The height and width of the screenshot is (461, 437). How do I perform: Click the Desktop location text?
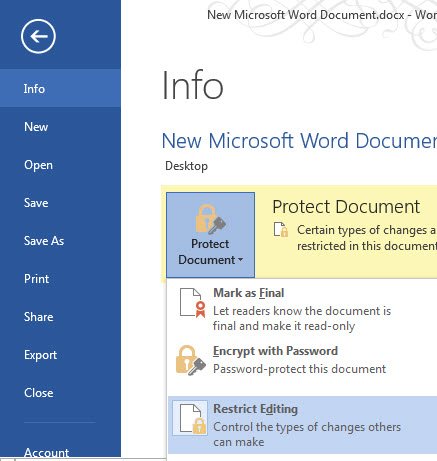186,166
